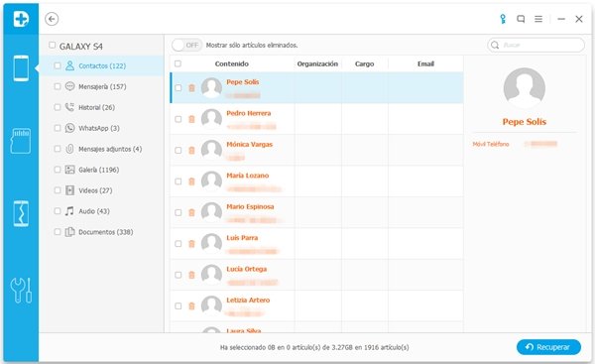The height and width of the screenshot is (364, 595).
Task: Check the Mensajería (157) checkbox
Action: (x=58, y=86)
